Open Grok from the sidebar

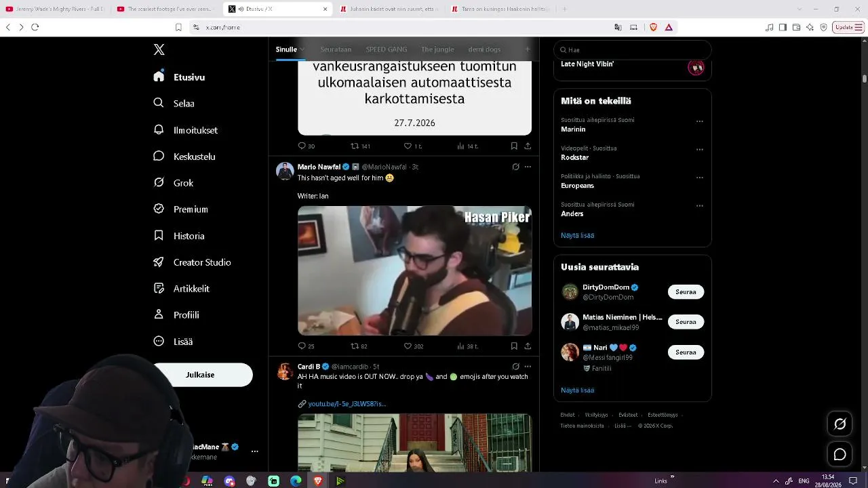(x=174, y=183)
